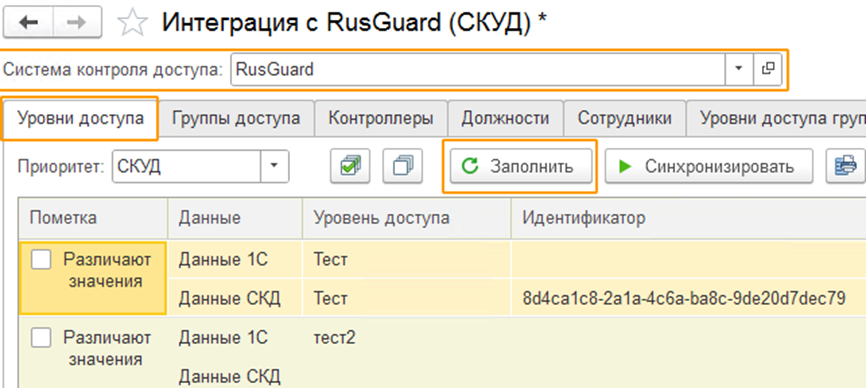Click the Синхронизировать button

tap(709, 166)
